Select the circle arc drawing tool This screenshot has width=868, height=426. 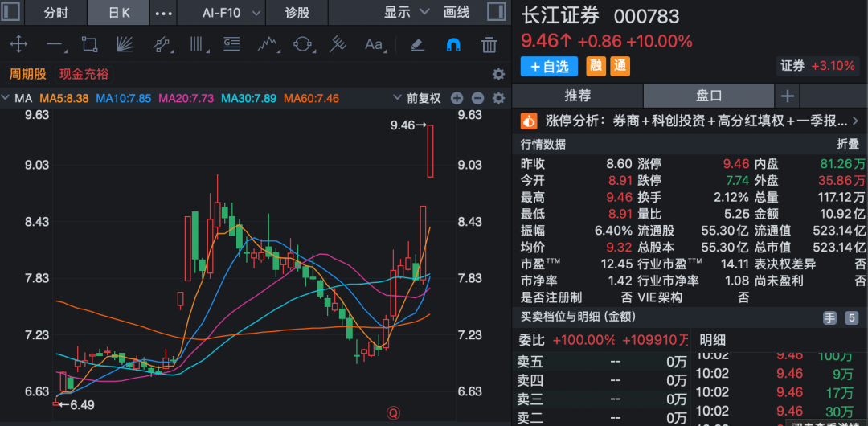[303, 44]
